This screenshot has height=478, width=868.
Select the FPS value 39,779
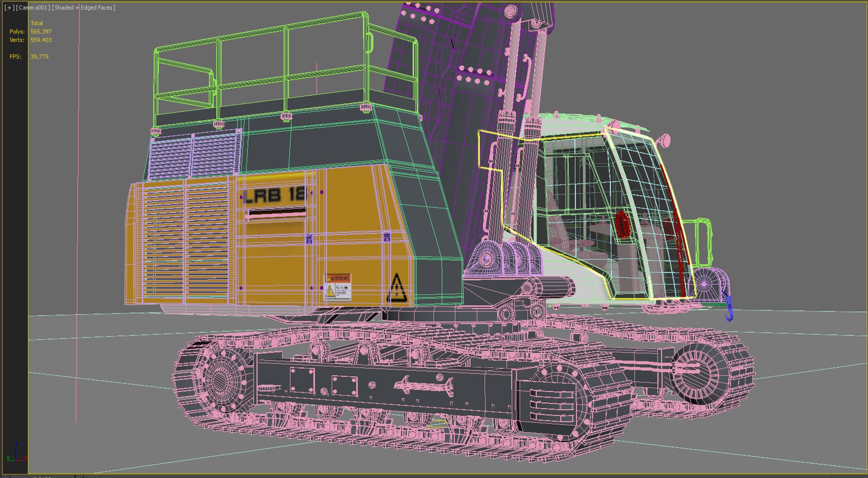tap(40, 57)
